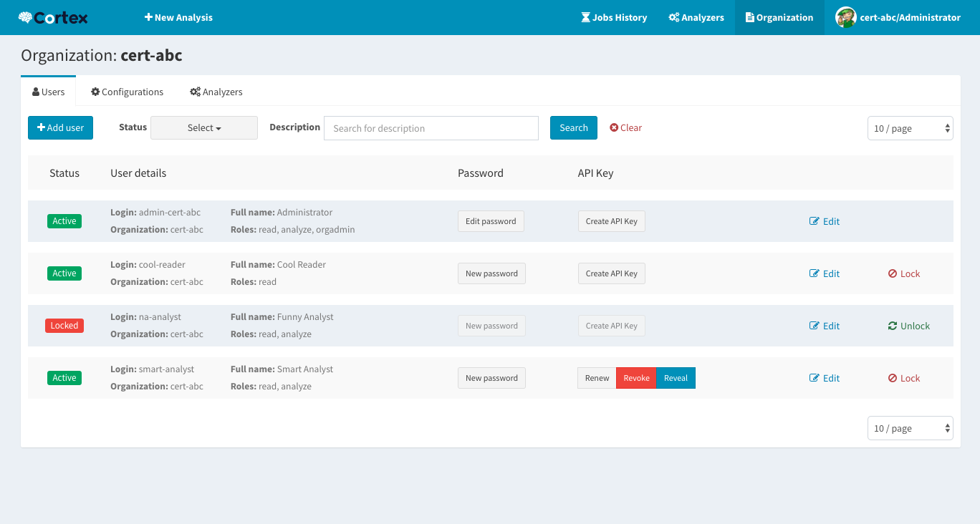
Task: Open the New Analysis dropdown
Action: tap(178, 17)
